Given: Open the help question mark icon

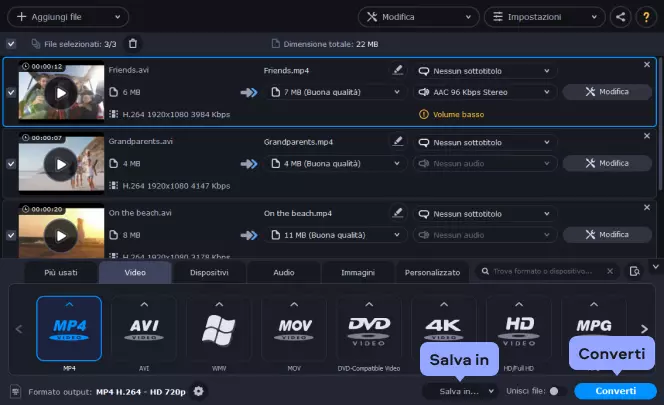Looking at the screenshot, I should click(x=646, y=17).
